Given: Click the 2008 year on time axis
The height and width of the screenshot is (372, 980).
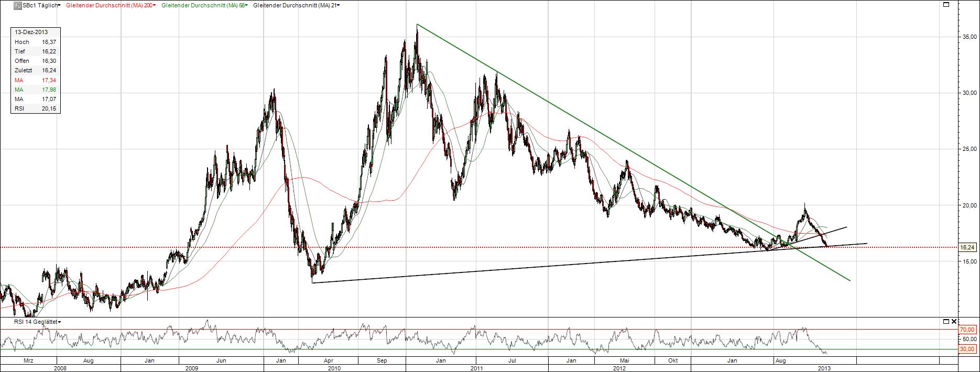Looking at the screenshot, I should (x=60, y=368).
